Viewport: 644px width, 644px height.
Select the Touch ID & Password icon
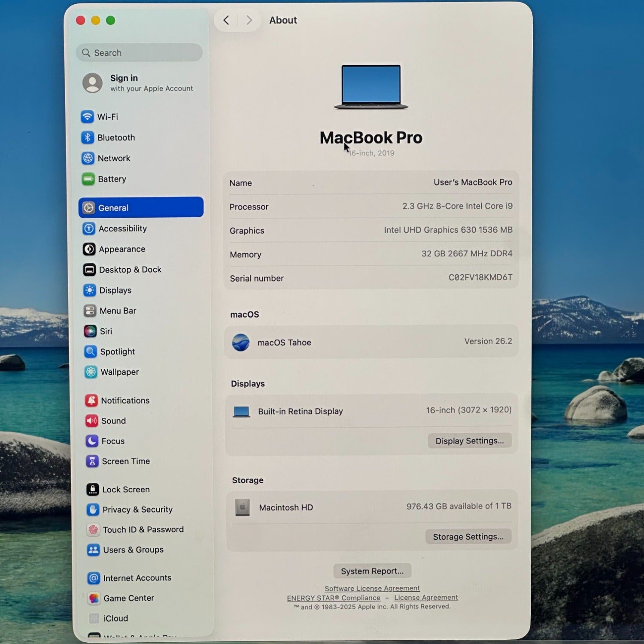[x=93, y=530]
